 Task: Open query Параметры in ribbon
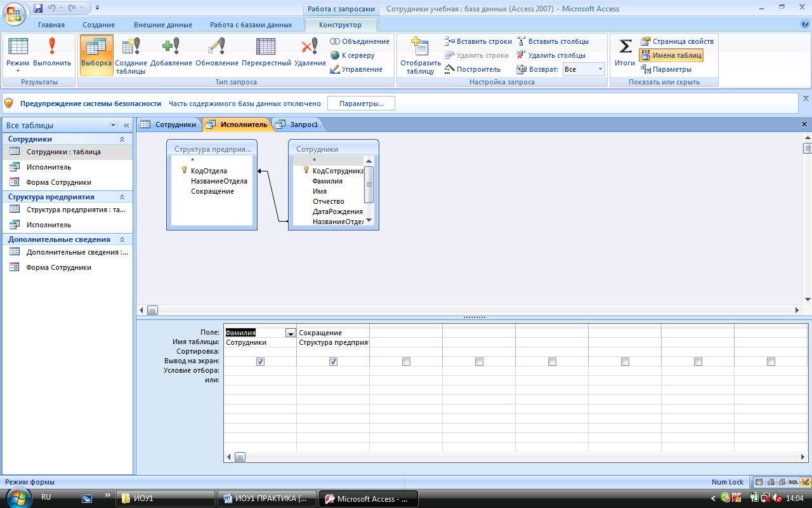pyautogui.click(x=666, y=69)
